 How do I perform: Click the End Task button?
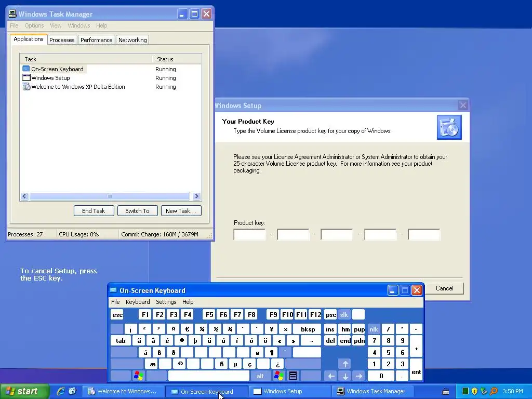point(94,211)
